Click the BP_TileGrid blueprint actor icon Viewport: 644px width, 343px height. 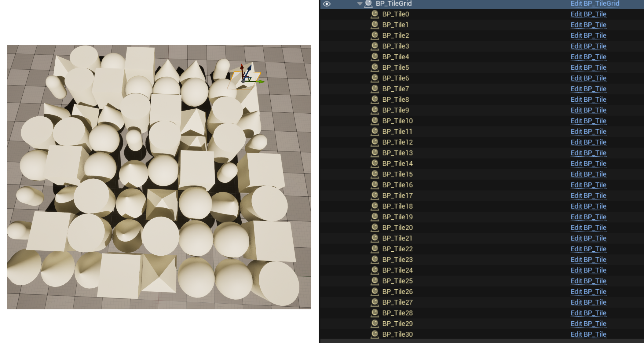click(369, 4)
